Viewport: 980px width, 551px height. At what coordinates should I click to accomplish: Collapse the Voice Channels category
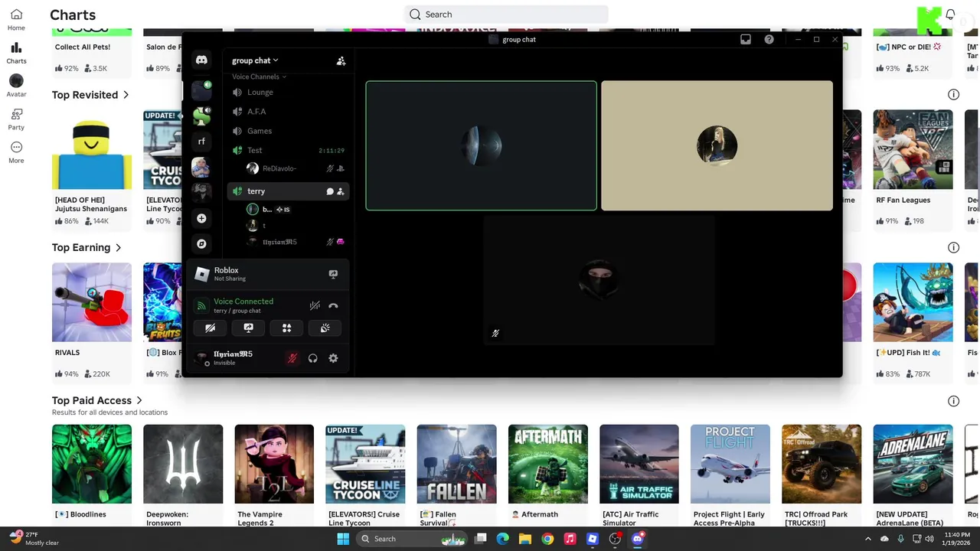pyautogui.click(x=259, y=77)
